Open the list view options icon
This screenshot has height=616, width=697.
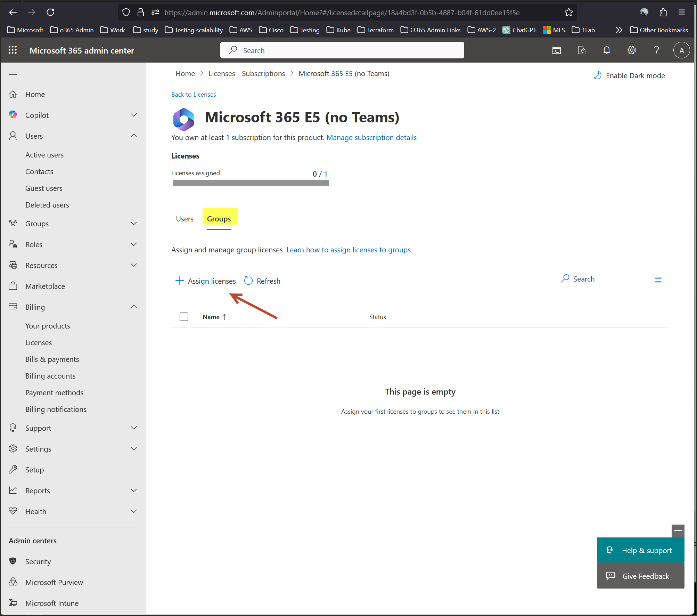click(x=658, y=280)
